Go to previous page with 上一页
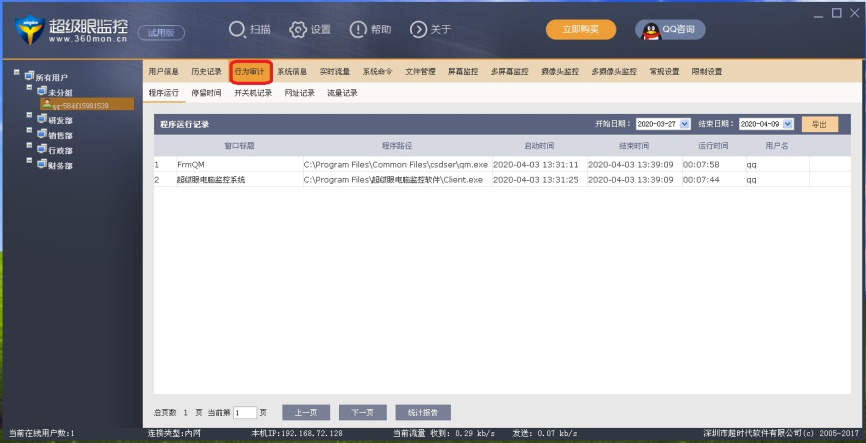 (306, 413)
